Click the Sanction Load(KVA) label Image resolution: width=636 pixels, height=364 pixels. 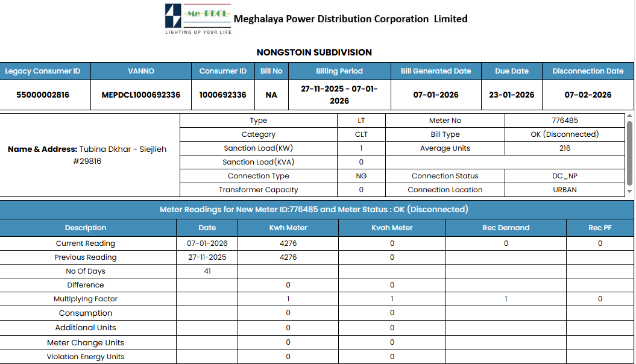[x=259, y=162]
